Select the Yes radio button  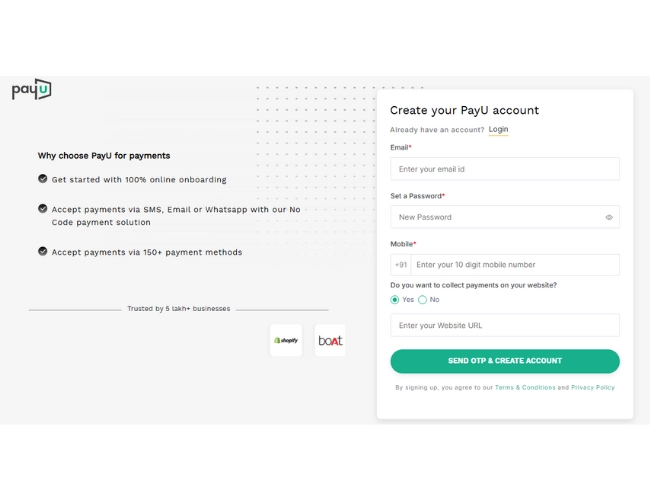pos(395,299)
